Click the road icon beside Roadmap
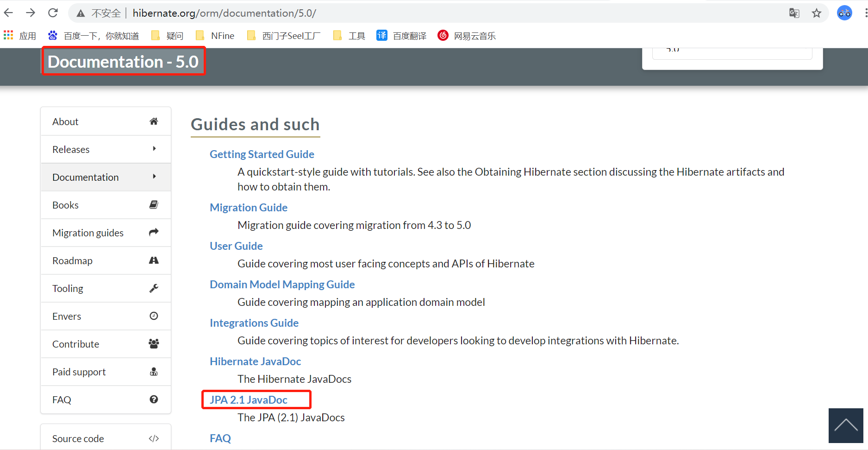 click(x=154, y=260)
